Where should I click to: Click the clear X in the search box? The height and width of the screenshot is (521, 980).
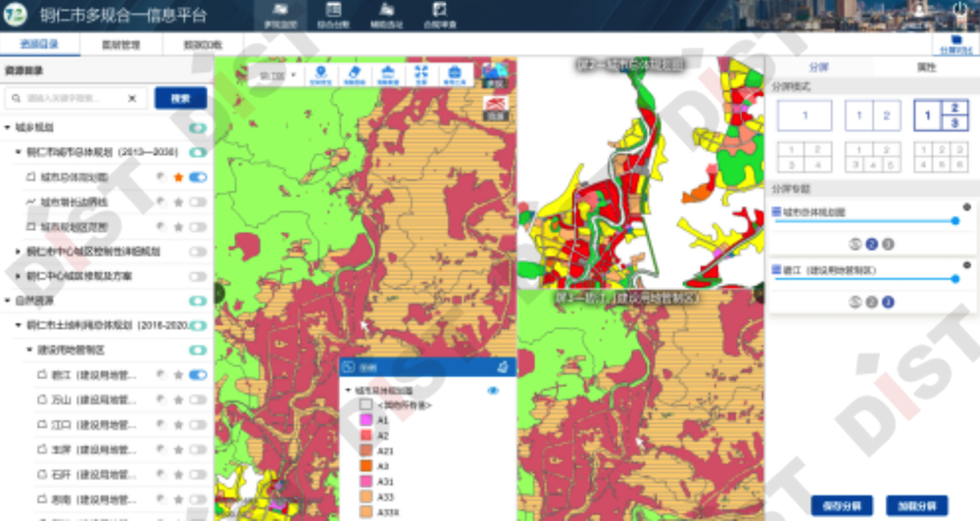pos(132,98)
